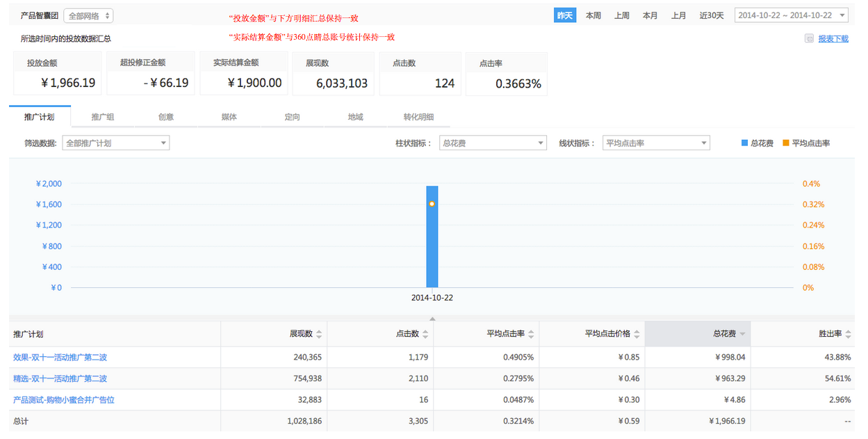Sort by 点击数 column arrows
This screenshot has height=439, width=868.
pyautogui.click(x=425, y=334)
